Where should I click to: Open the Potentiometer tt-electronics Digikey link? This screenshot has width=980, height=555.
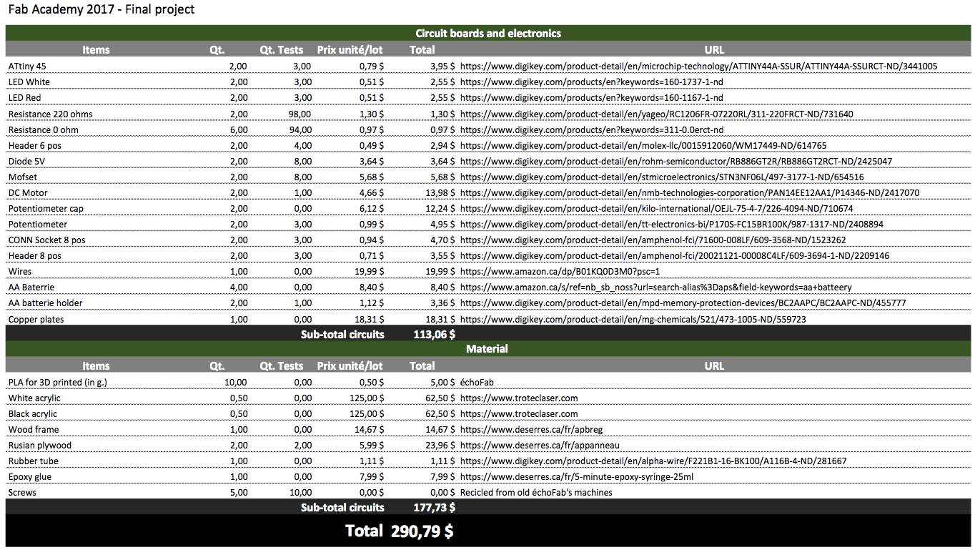[672, 225]
